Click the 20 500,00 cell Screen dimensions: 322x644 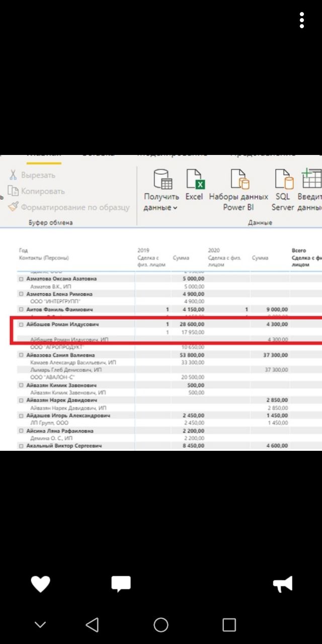click(x=193, y=377)
